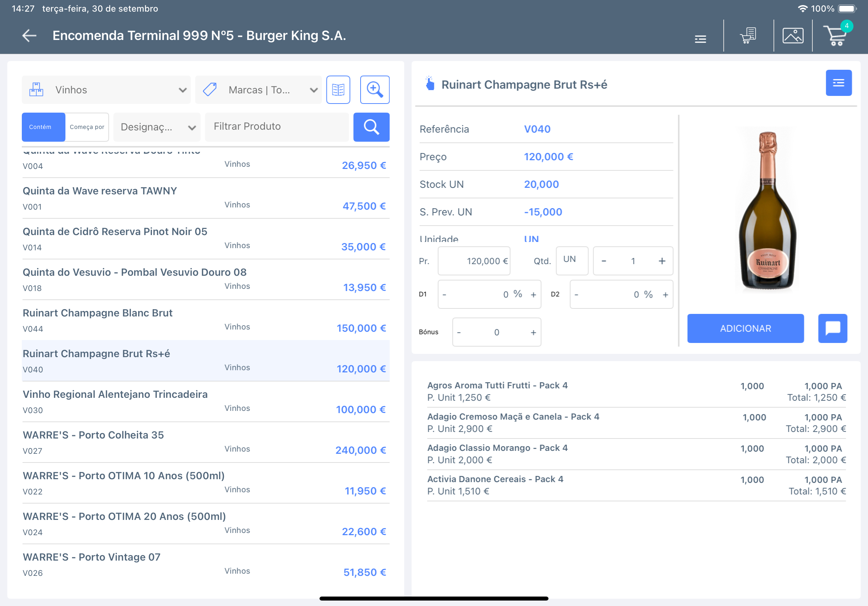Viewport: 868px width, 606px height.
Task: Click the 240,000 € price
Action: (x=361, y=450)
